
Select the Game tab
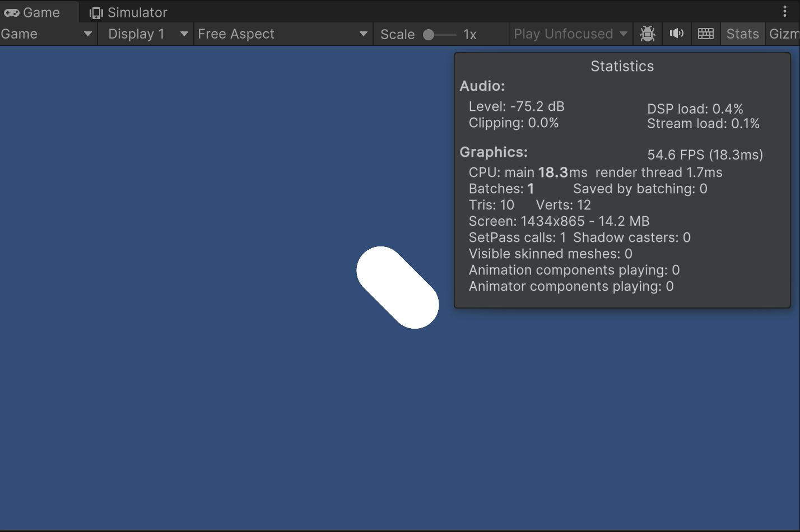[38, 12]
